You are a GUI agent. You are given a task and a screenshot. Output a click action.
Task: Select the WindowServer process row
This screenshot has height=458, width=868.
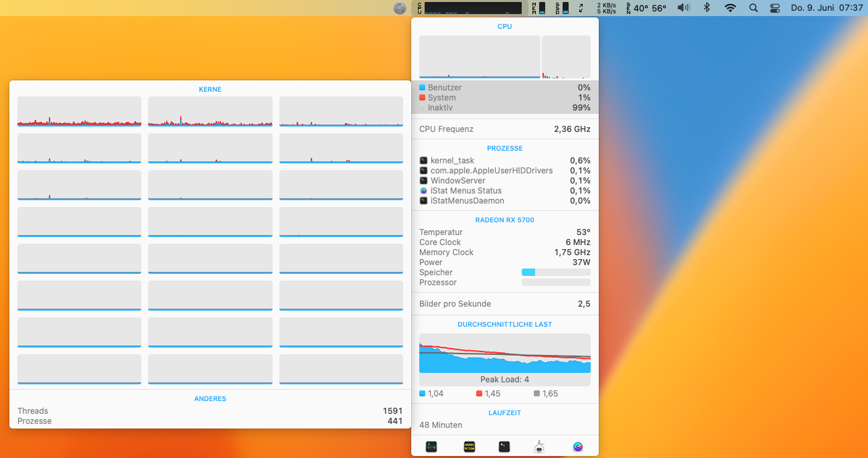tap(505, 181)
